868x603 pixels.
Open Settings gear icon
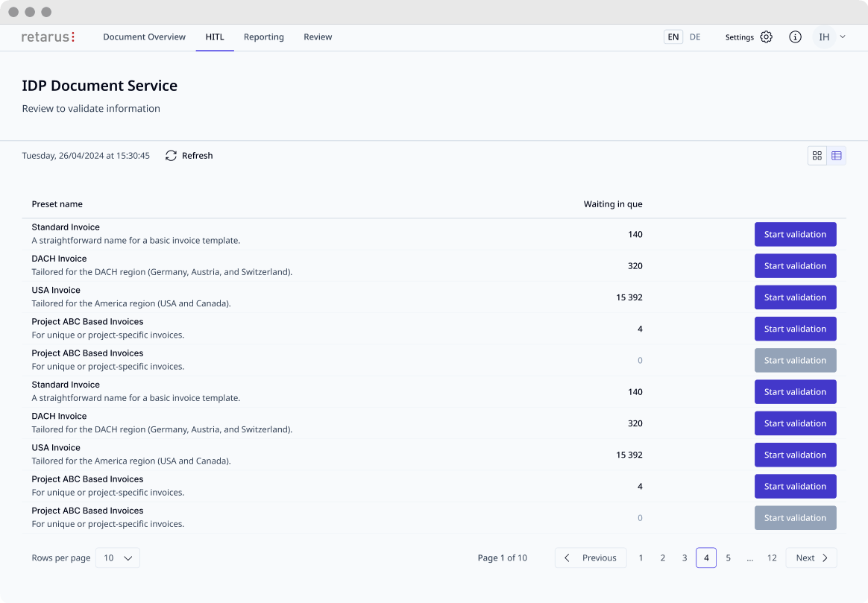(x=766, y=37)
